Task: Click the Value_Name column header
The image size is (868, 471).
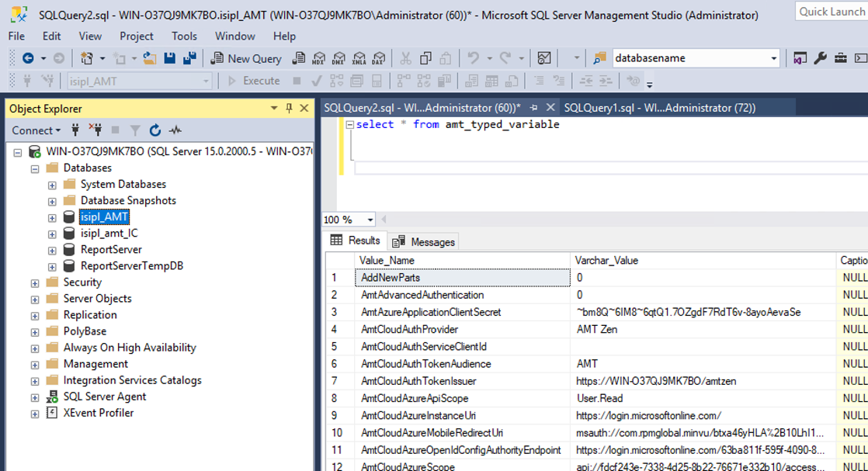Action: 462,261
